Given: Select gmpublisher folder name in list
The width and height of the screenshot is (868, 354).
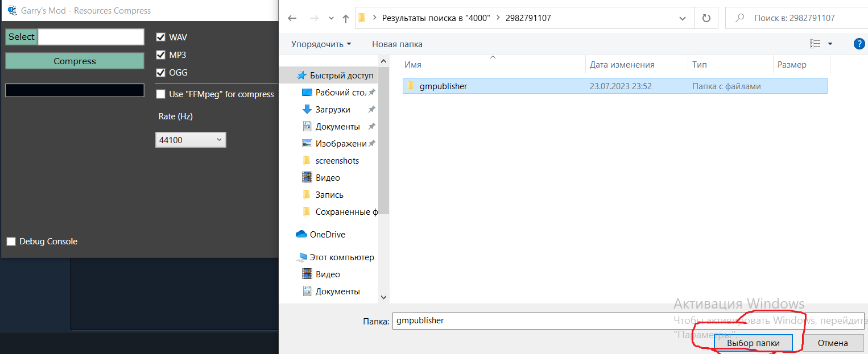Looking at the screenshot, I should 443,86.
